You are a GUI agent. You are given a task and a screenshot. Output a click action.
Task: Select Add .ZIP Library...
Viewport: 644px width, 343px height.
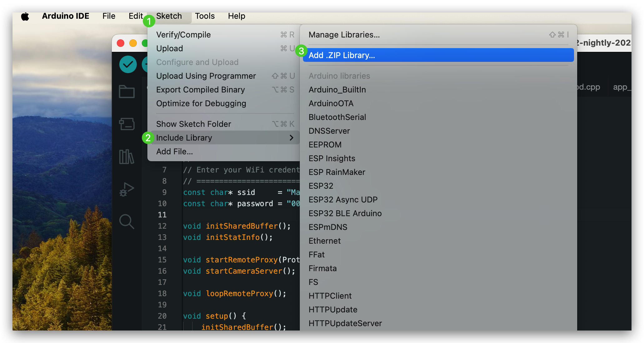point(438,55)
